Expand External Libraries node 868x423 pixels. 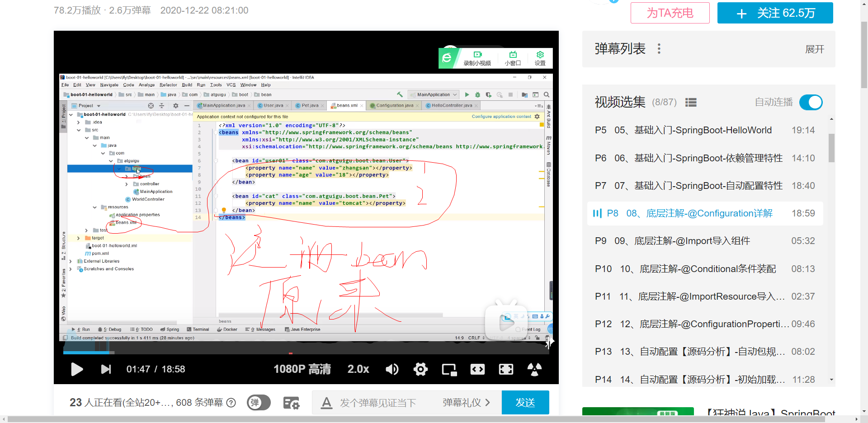click(x=71, y=261)
